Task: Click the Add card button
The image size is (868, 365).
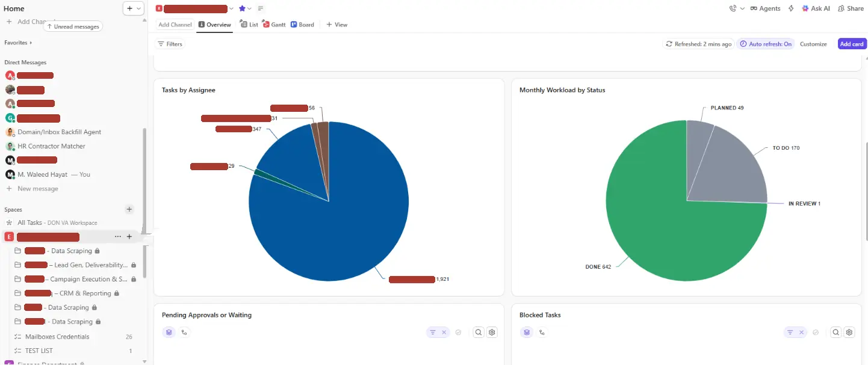Action: [x=852, y=44]
